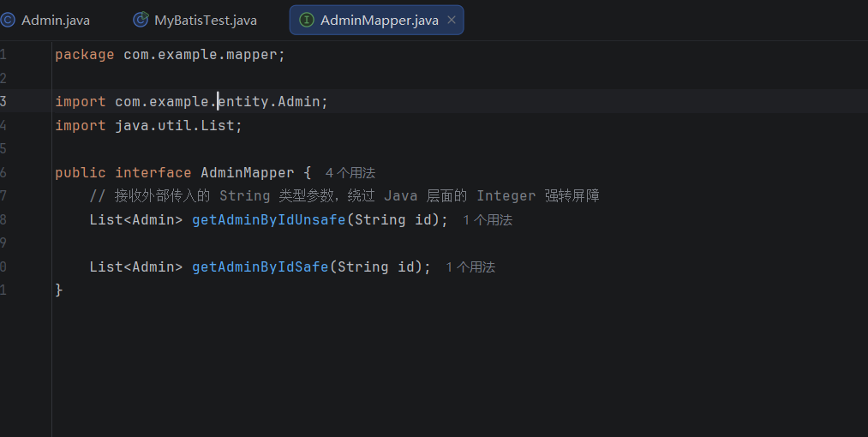Switch to the MyBatisTest.java tab
The width and height of the screenshot is (868, 437).
pos(195,21)
